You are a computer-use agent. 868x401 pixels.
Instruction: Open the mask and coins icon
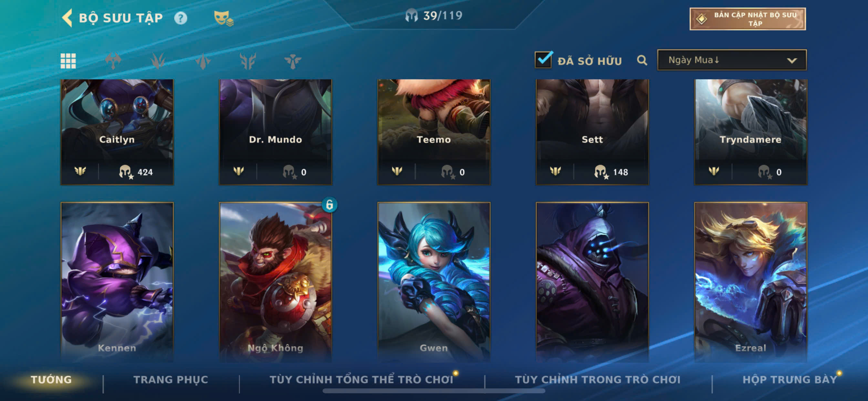coord(224,18)
